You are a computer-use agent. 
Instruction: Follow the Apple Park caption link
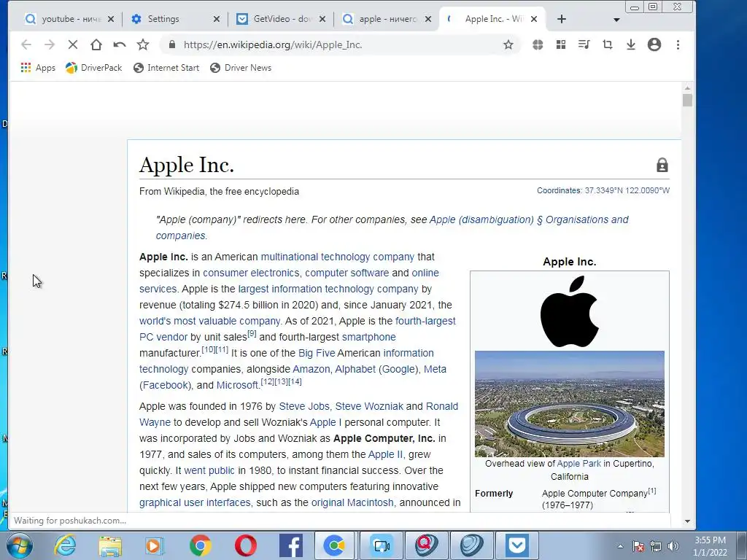coord(578,463)
